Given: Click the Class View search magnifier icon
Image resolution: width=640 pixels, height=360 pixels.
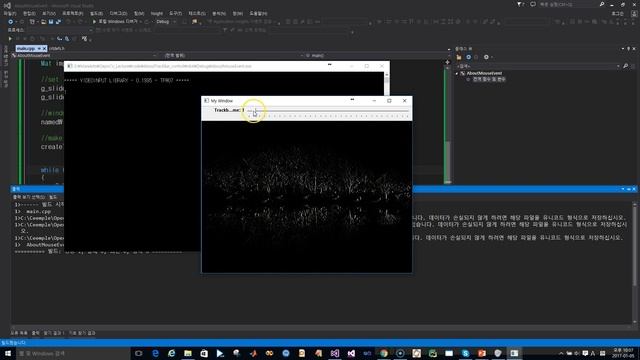Looking at the screenshot, I should pyautogui.click(x=626, y=66).
